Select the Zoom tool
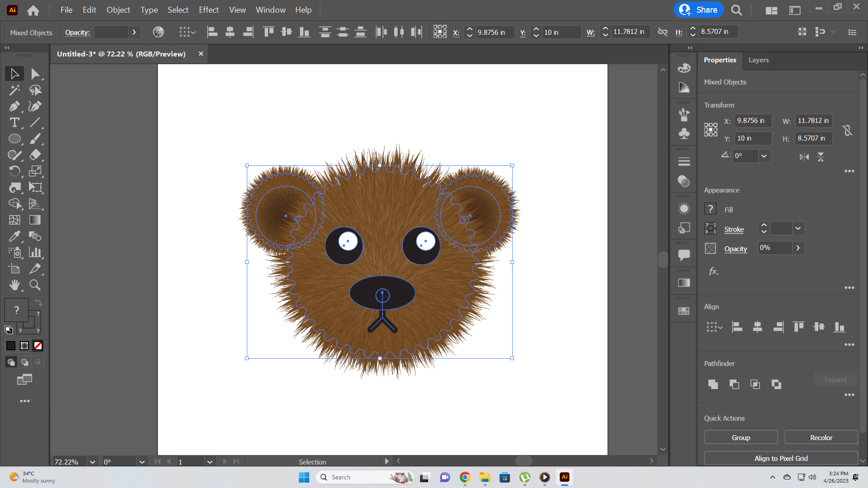 [x=35, y=285]
